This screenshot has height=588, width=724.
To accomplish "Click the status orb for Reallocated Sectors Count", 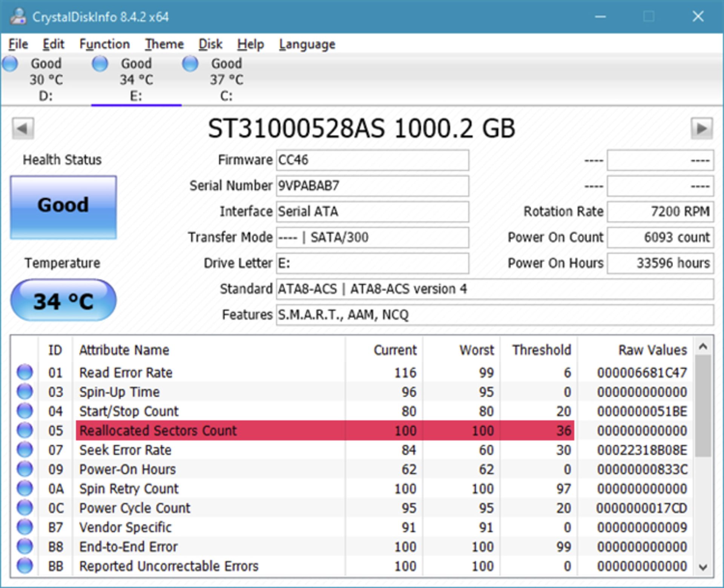I will click(x=25, y=430).
